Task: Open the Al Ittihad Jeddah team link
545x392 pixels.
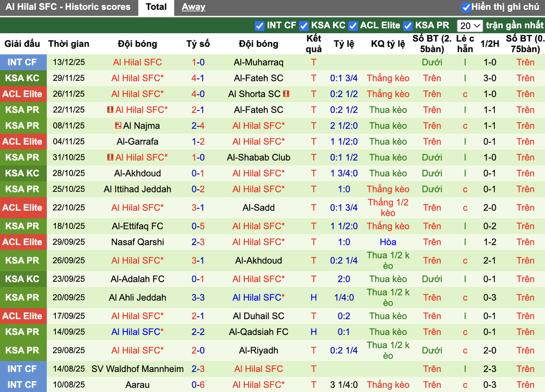Action: 137,189
